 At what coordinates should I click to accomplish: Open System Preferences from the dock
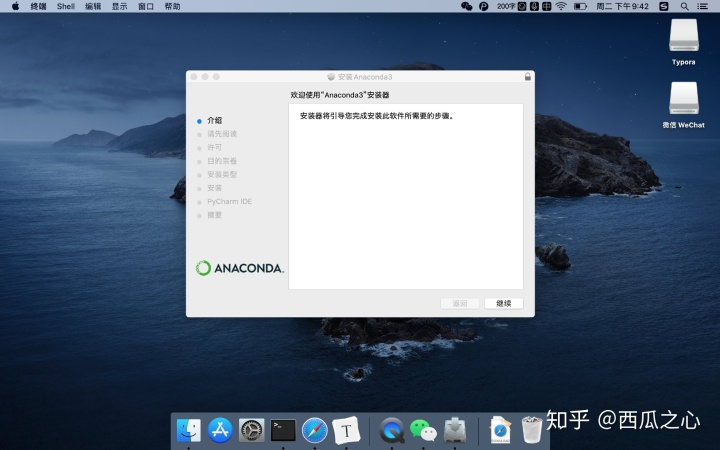point(251,430)
